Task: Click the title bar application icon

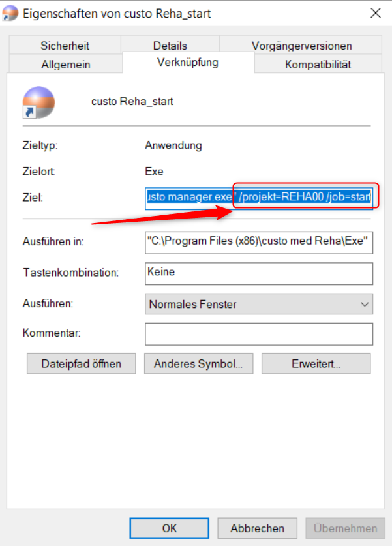Action: pyautogui.click(x=10, y=13)
